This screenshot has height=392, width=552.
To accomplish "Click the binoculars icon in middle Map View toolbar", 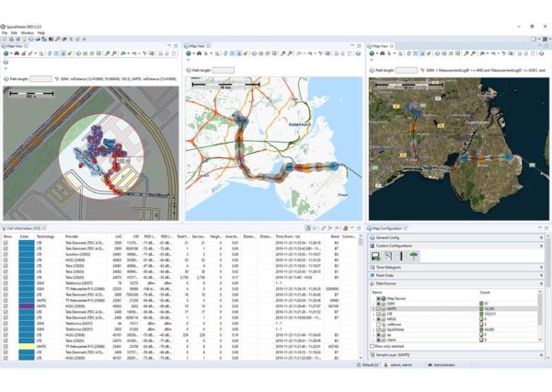I will point(200,53).
